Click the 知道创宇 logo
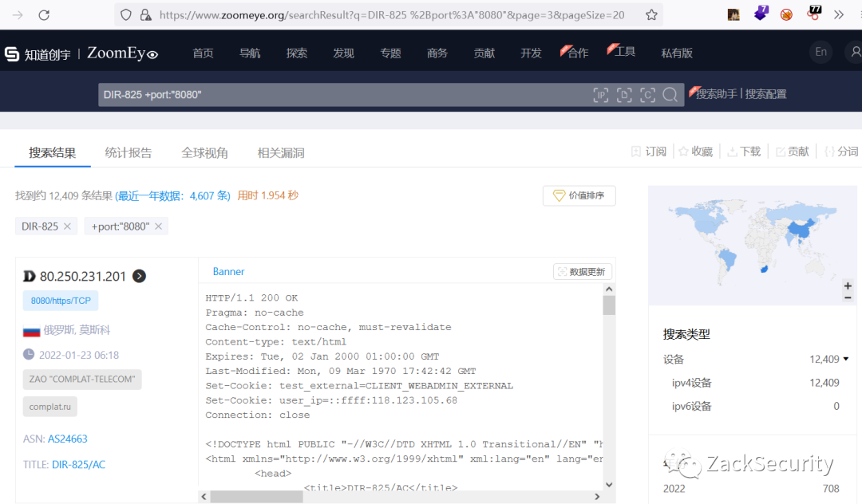 click(x=38, y=53)
